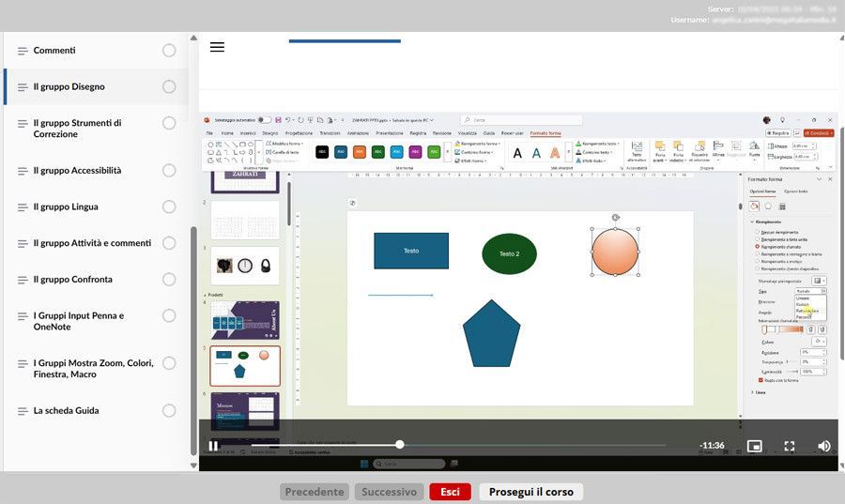Toggle the completion circle for La scheda Guida
Screen dimensions: 845x504
point(169,411)
